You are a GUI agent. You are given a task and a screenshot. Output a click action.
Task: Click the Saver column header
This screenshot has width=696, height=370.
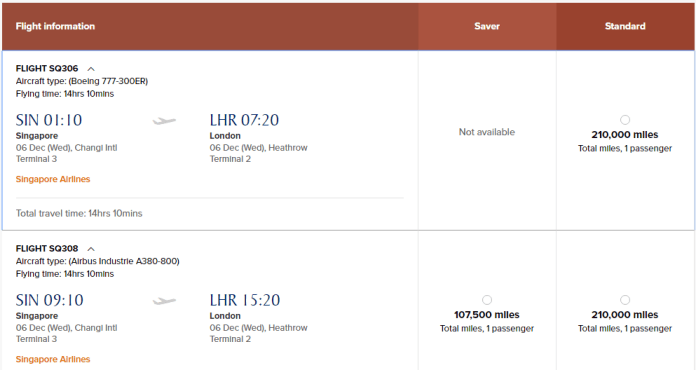point(487,26)
